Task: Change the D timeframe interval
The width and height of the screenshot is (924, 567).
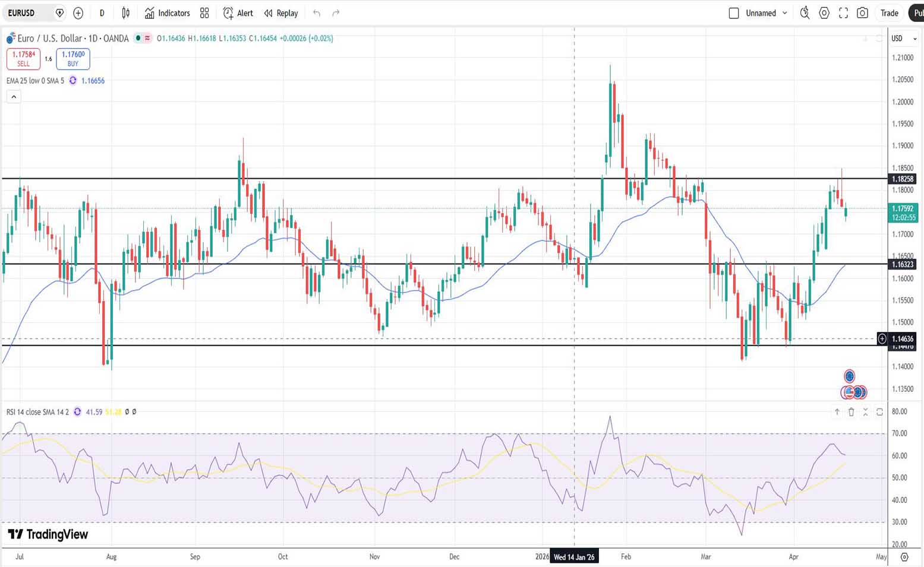Action: pos(102,13)
